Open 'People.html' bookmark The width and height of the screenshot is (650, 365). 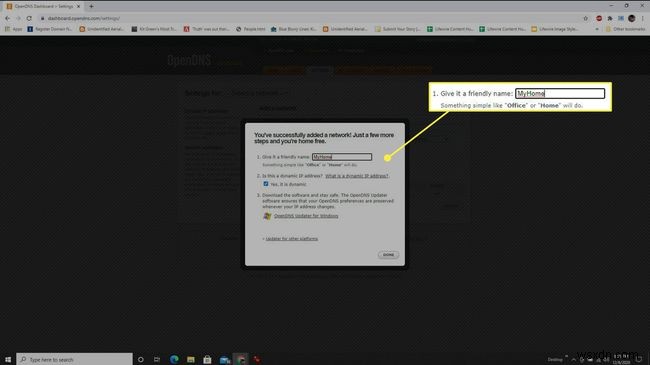pos(251,29)
